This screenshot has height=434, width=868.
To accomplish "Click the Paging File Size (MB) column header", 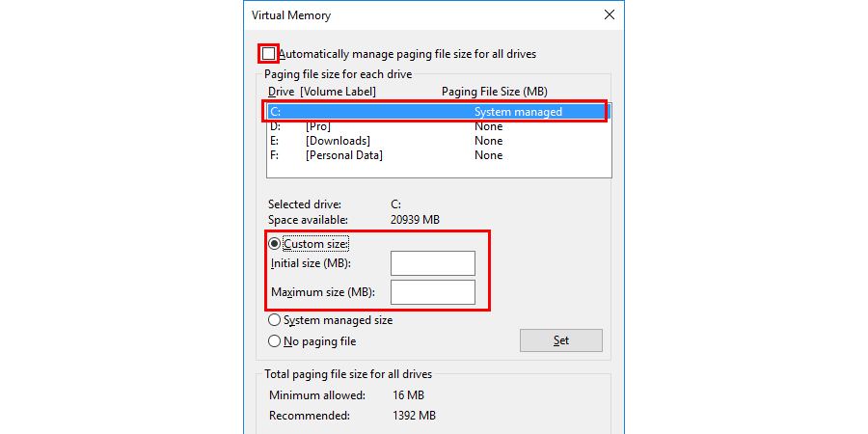I will tap(494, 92).
